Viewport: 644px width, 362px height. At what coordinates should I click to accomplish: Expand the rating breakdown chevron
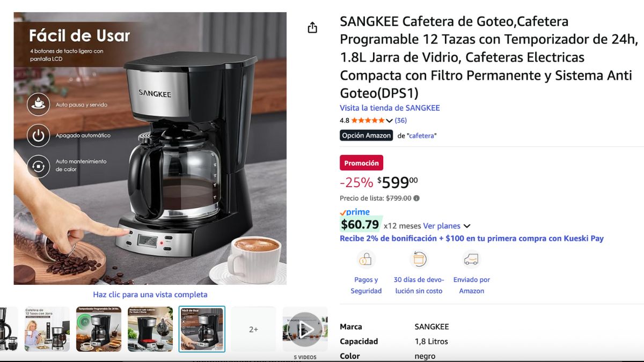[390, 121]
